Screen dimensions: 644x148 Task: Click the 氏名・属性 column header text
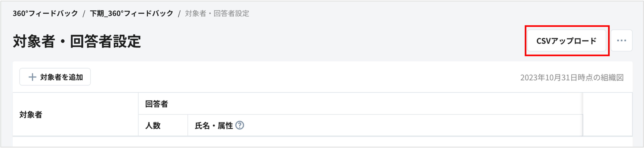coord(214,126)
